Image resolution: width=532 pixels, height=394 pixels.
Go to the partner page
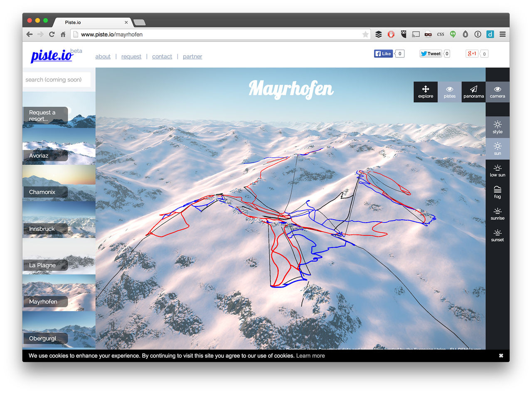point(192,57)
